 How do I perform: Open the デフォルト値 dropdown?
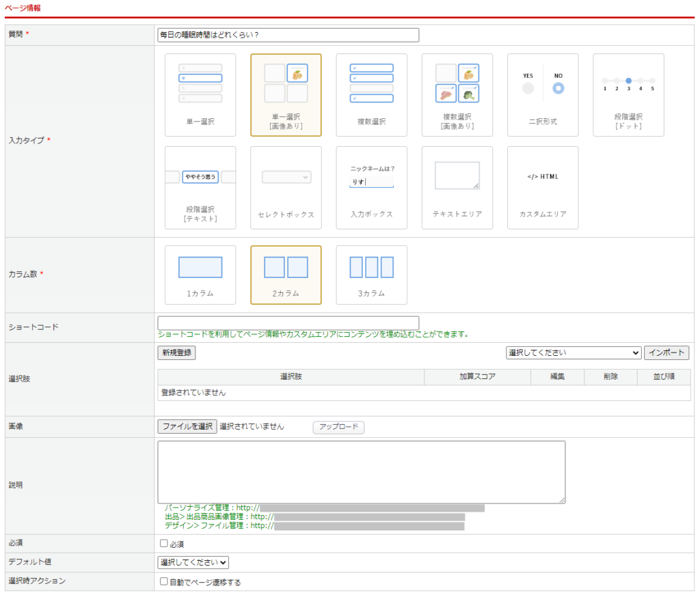(193, 562)
